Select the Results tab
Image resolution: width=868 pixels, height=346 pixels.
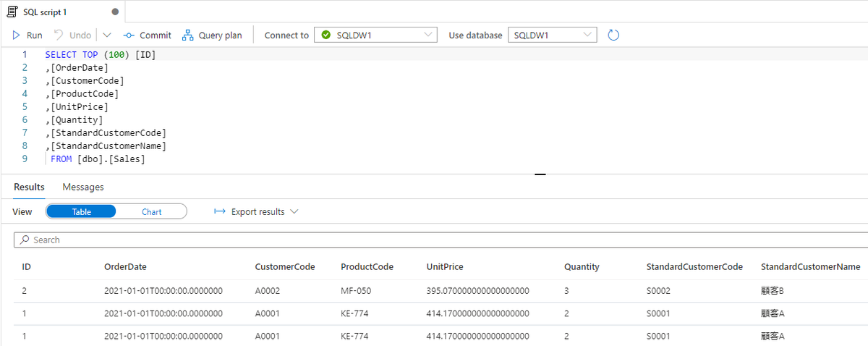click(x=29, y=187)
